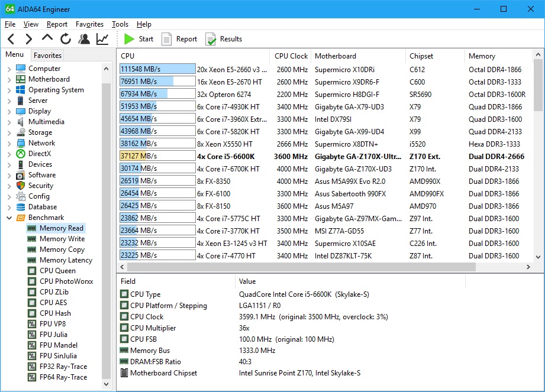Select the 32x Opteron 6274 row
The width and height of the screenshot is (545, 392).
(325, 95)
